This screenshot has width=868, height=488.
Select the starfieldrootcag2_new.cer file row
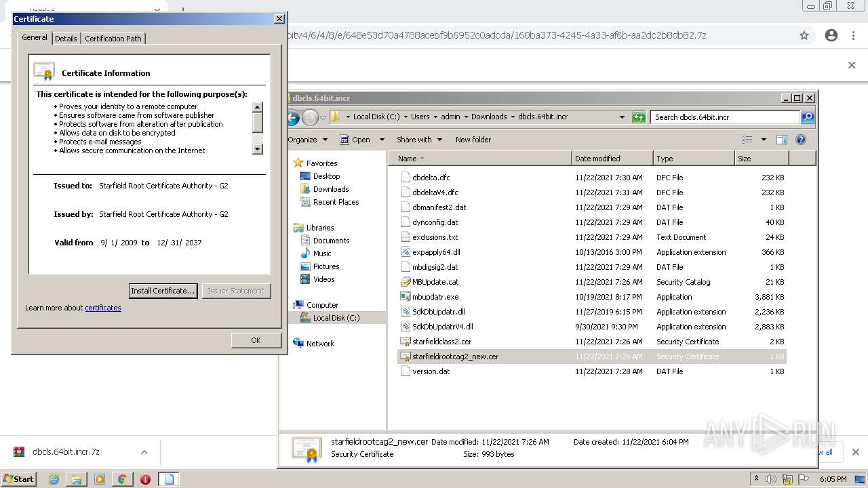(x=591, y=357)
